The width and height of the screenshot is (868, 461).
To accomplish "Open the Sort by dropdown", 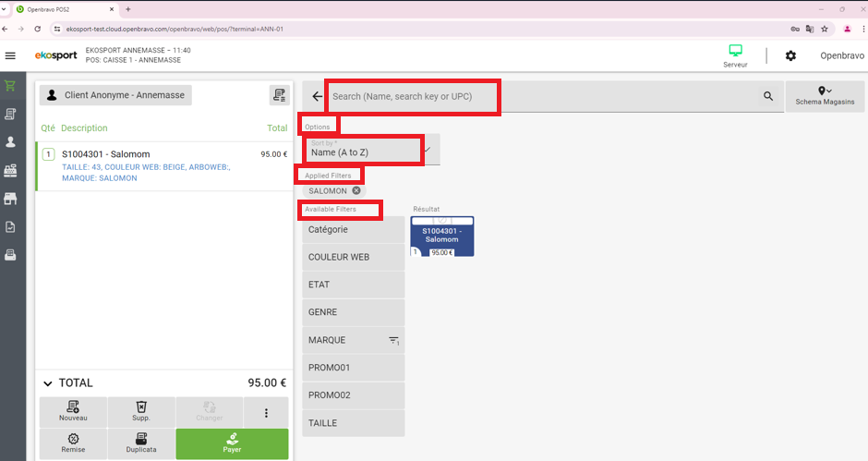I will coord(372,150).
